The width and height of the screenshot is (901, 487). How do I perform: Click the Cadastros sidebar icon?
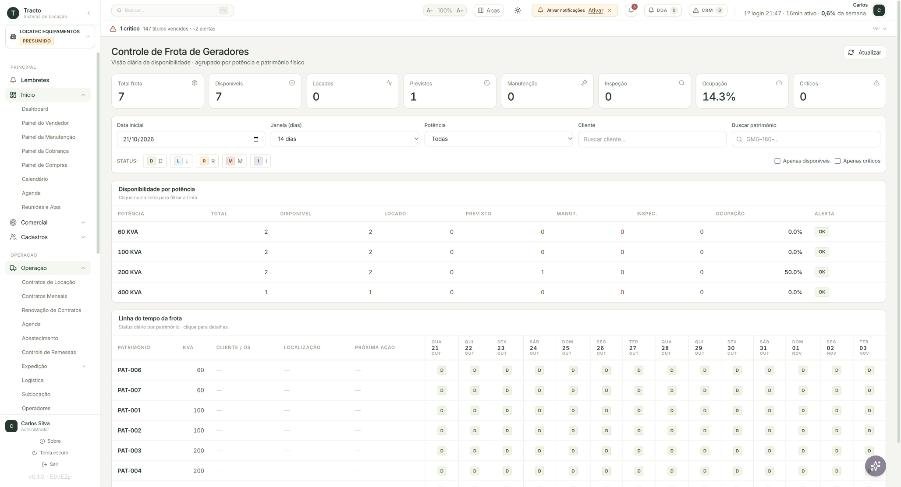[13, 237]
